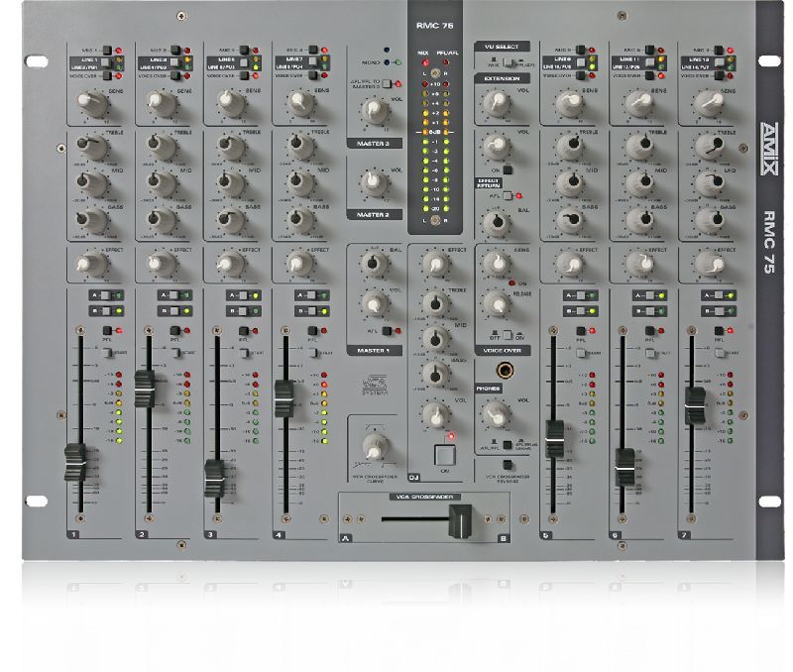
Task: Click the channel 1 fader cap
Action: [76, 462]
